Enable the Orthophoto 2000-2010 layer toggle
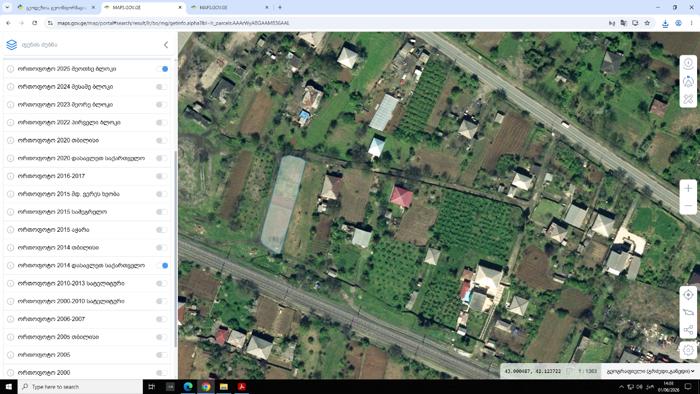Screen dimensions: 700x394 coord(162,301)
